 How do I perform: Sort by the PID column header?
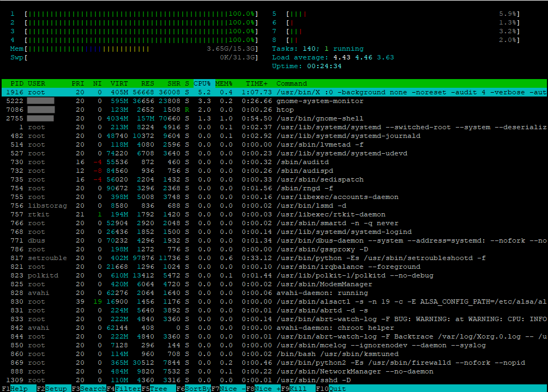tap(17, 83)
